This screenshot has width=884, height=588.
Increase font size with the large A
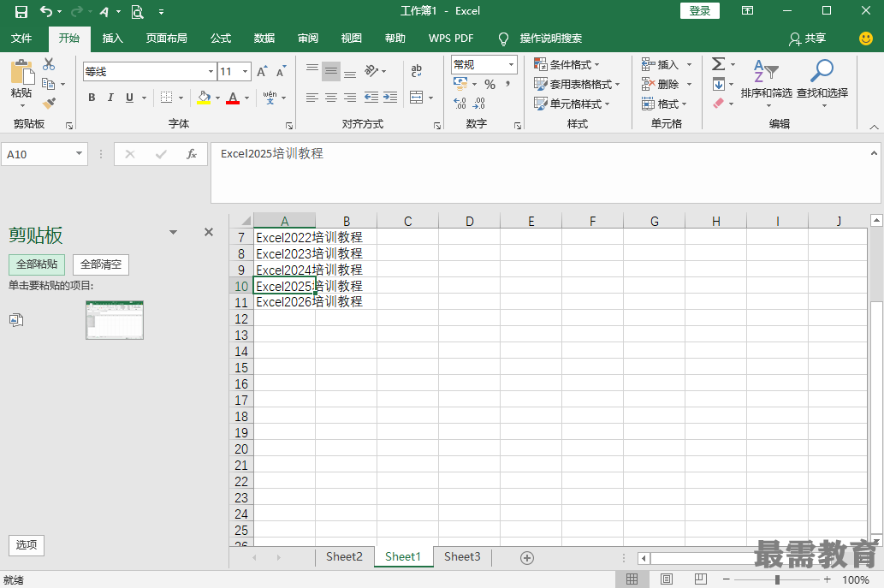[x=262, y=72]
